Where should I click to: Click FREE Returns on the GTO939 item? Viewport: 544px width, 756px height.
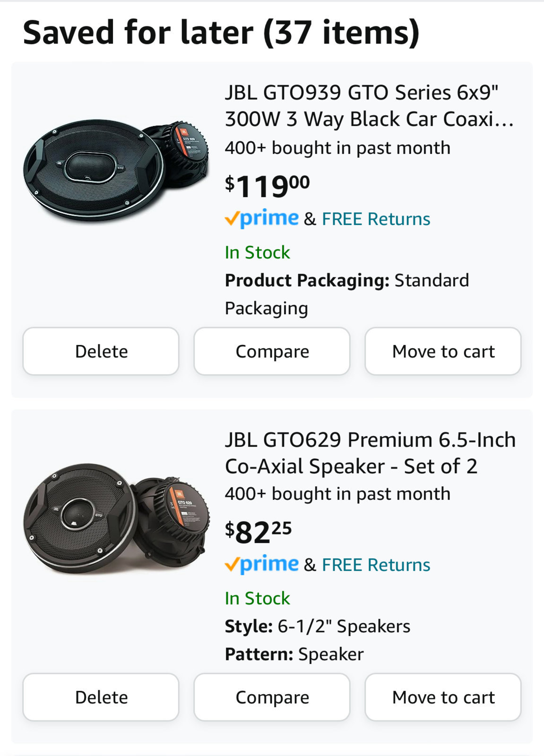click(376, 219)
